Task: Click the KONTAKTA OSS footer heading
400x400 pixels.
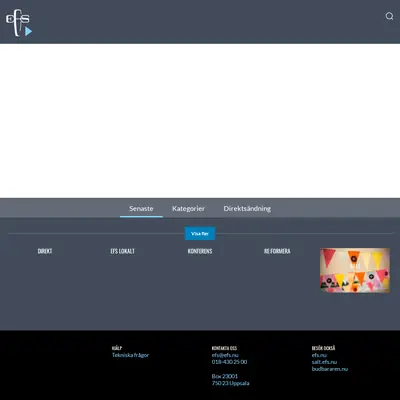Action: click(224, 348)
